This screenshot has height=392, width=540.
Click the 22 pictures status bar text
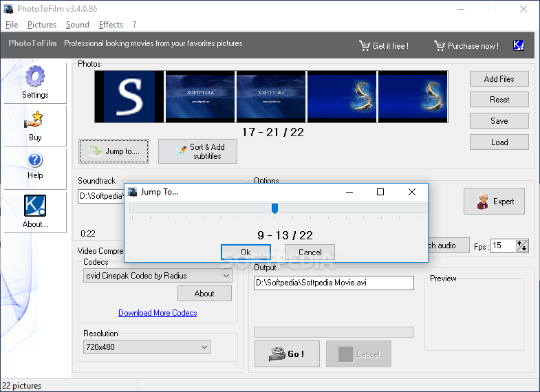click(x=22, y=386)
